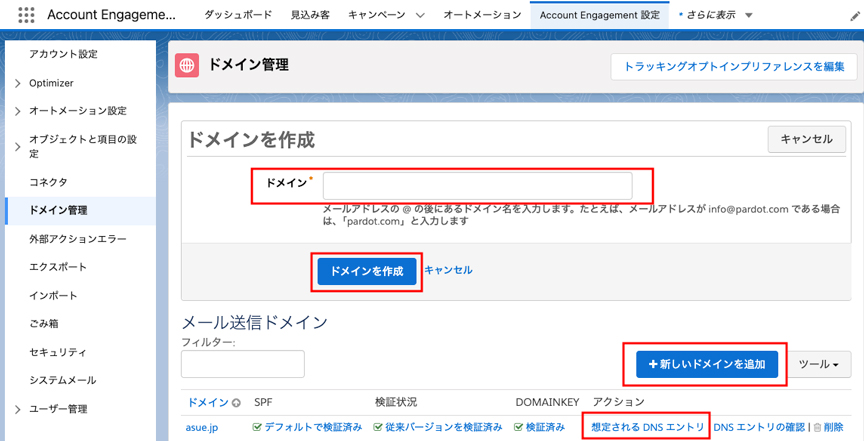Screen dimensions: 864x441
Task: Switch to the オートメーション tab
Action: 482,15
